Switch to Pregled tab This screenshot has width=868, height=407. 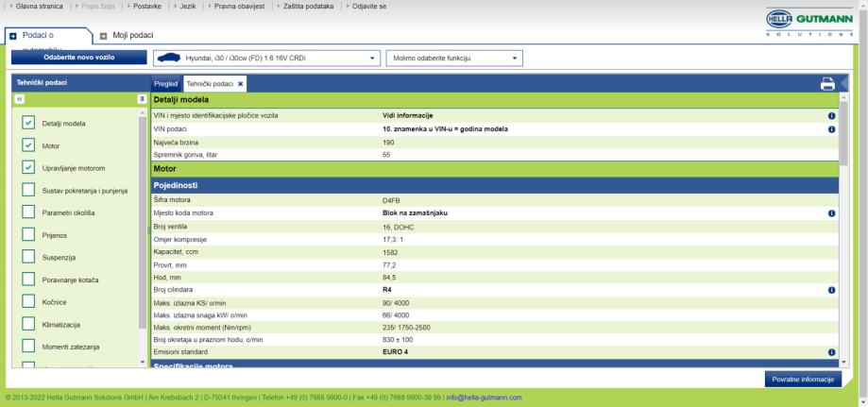(166, 84)
